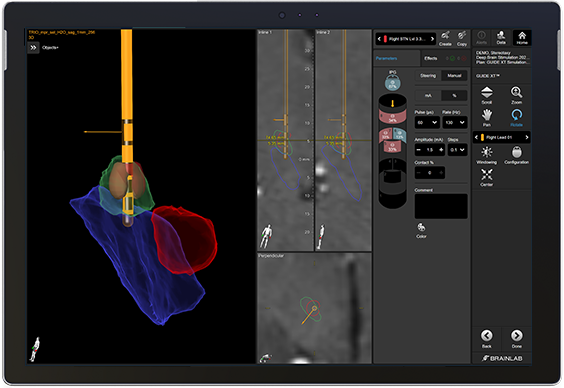This screenshot has height=388, width=564.
Task: Toggle the blue segmented contact at 12%
Action: coord(400,135)
